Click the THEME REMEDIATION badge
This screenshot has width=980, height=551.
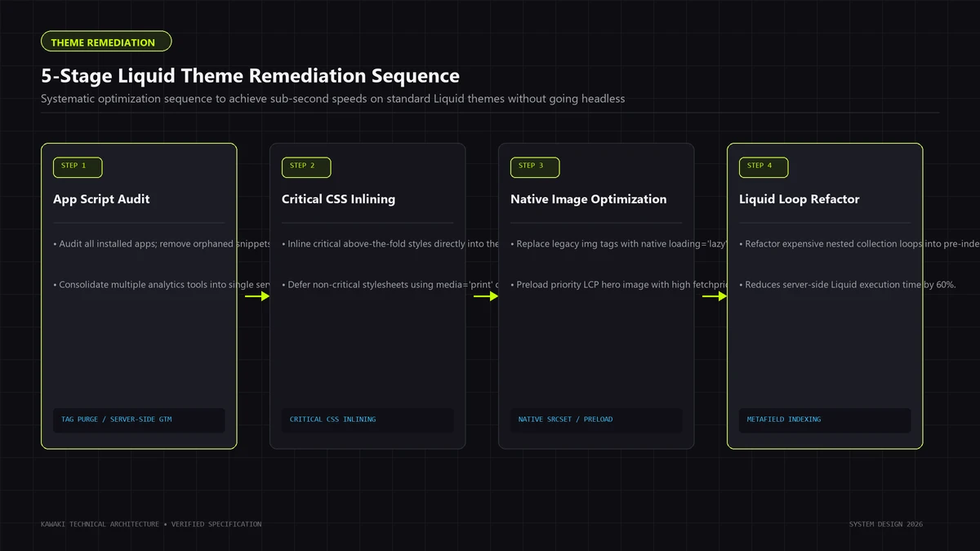(x=106, y=42)
